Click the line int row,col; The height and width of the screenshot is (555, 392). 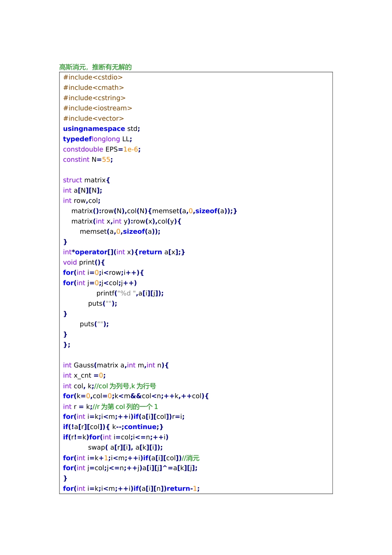(x=82, y=201)
